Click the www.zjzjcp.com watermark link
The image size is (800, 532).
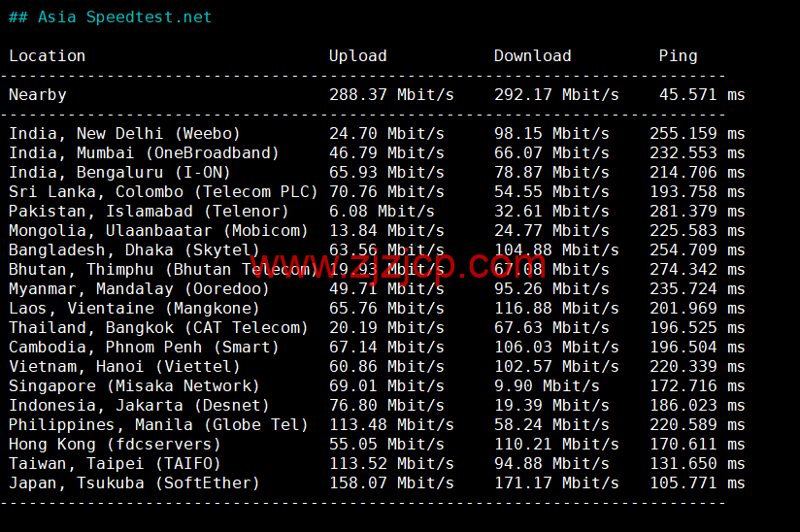[x=397, y=266]
